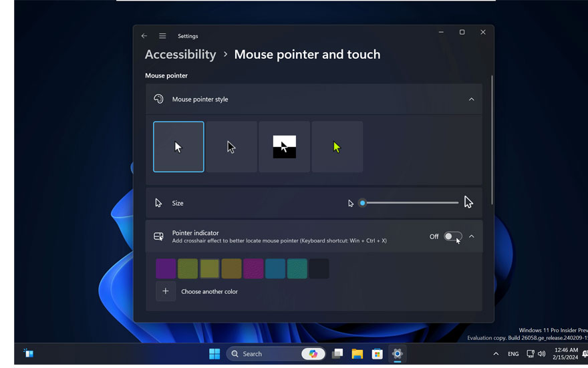Toggle the Pointer indicator switch
The image size is (588, 368).
tap(452, 236)
